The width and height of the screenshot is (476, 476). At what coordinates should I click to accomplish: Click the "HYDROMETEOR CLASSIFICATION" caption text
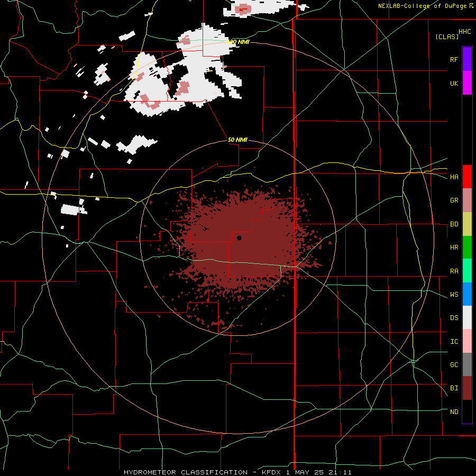coord(186,472)
